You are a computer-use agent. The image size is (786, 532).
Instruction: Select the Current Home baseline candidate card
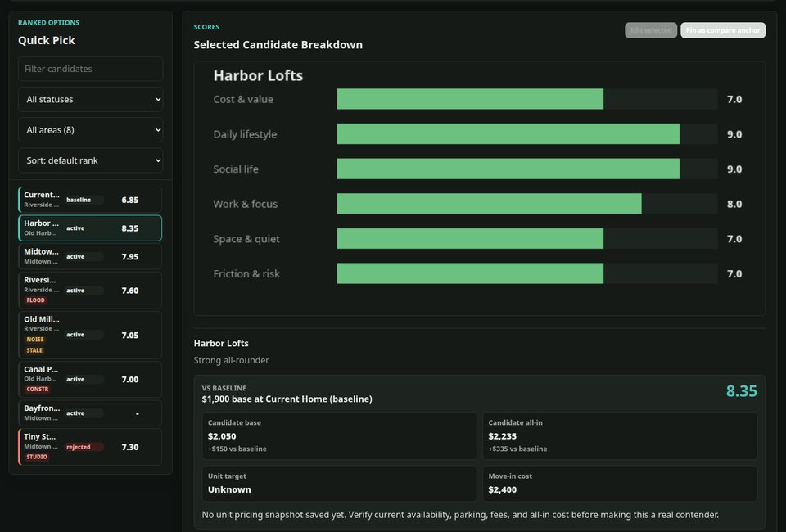coord(90,200)
